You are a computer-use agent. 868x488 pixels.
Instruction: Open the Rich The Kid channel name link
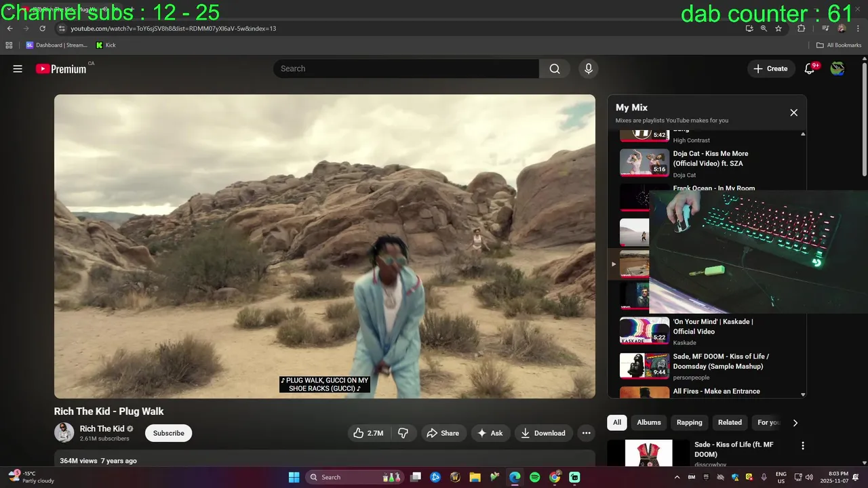click(x=102, y=428)
